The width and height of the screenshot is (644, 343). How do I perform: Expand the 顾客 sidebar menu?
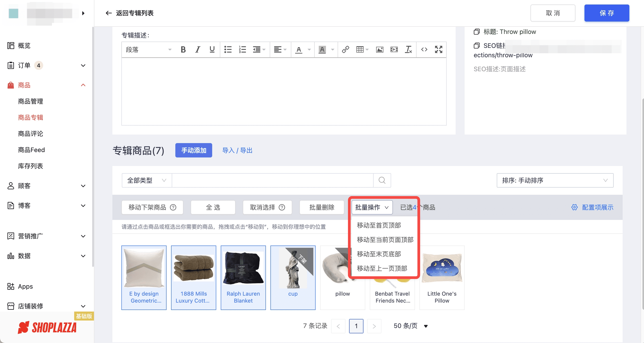(83, 186)
